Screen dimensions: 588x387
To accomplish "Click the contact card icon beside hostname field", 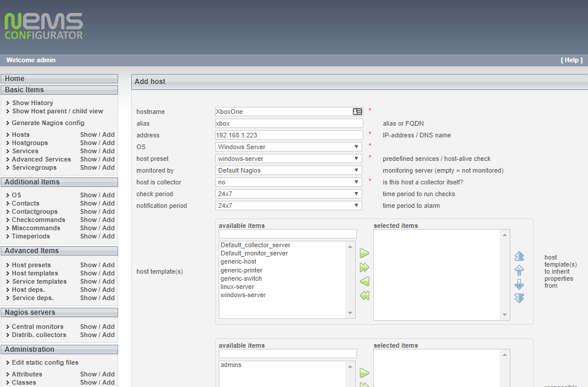I will click(x=357, y=112).
